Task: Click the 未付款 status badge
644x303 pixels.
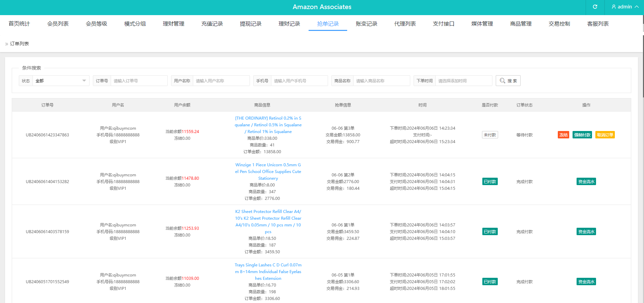Action: coord(490,135)
